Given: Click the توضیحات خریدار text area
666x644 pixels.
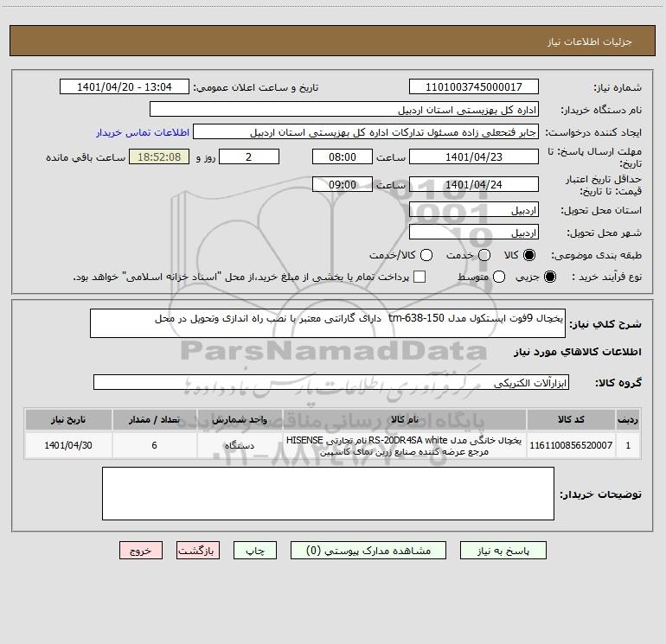Looking at the screenshot, I should pyautogui.click(x=328, y=494).
